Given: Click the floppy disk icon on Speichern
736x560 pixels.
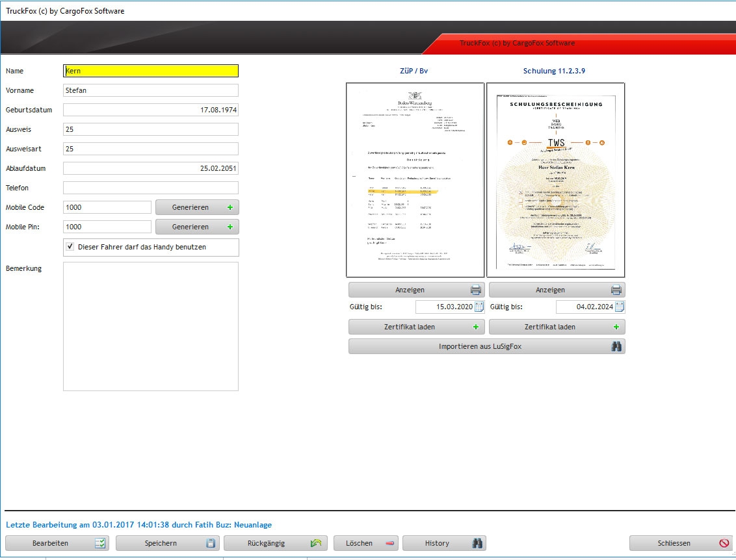Looking at the screenshot, I should (211, 543).
